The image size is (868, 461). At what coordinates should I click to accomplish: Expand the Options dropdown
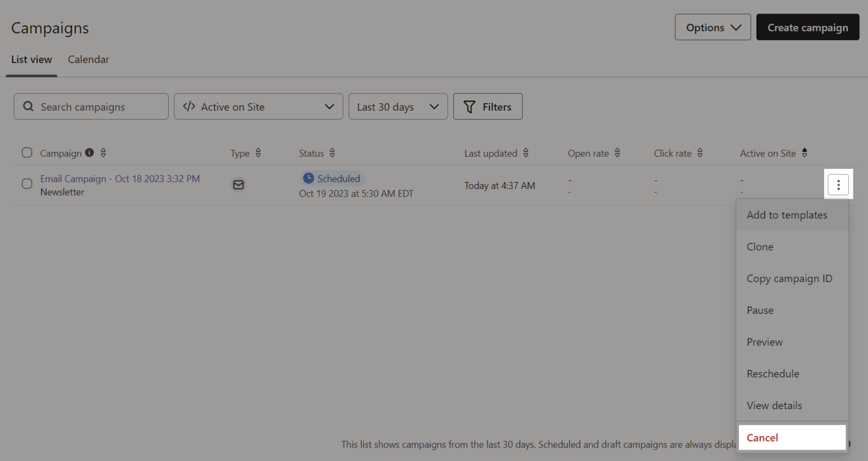click(x=713, y=27)
